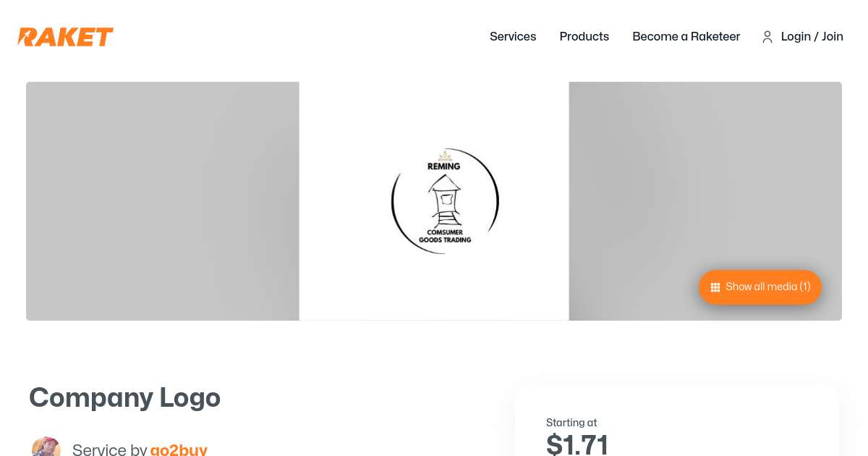Visit the go2buy seller profile link
The width and height of the screenshot is (868, 456).
(x=179, y=449)
